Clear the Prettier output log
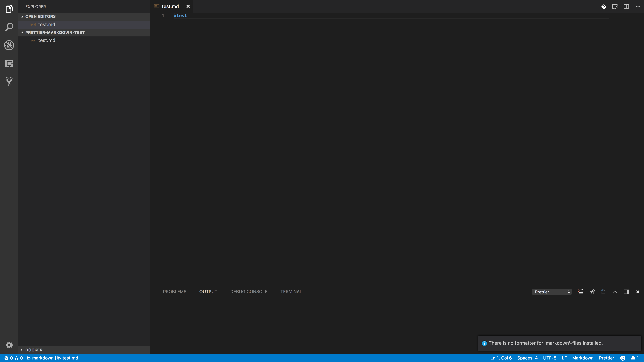644x362 pixels. pos(580,292)
